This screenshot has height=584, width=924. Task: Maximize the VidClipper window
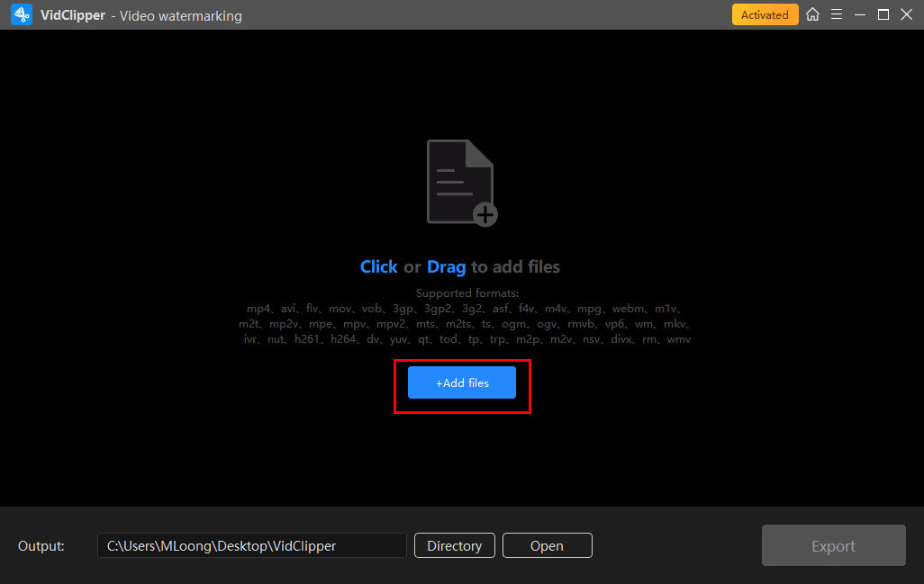point(883,14)
